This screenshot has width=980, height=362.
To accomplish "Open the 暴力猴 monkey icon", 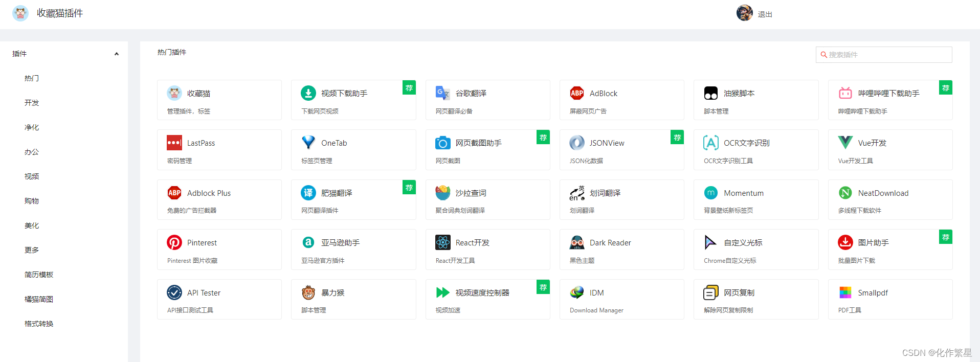I will point(308,292).
